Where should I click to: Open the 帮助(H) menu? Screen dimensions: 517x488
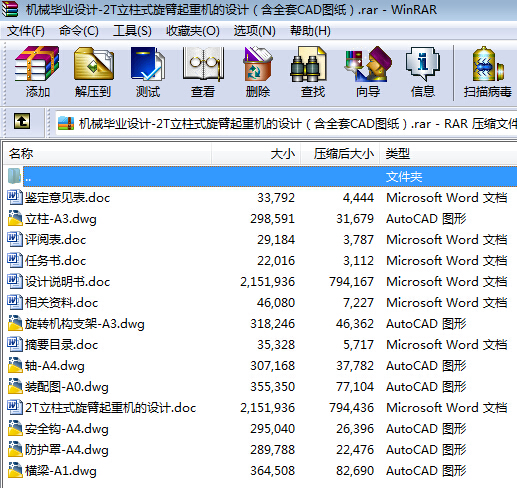click(x=310, y=31)
